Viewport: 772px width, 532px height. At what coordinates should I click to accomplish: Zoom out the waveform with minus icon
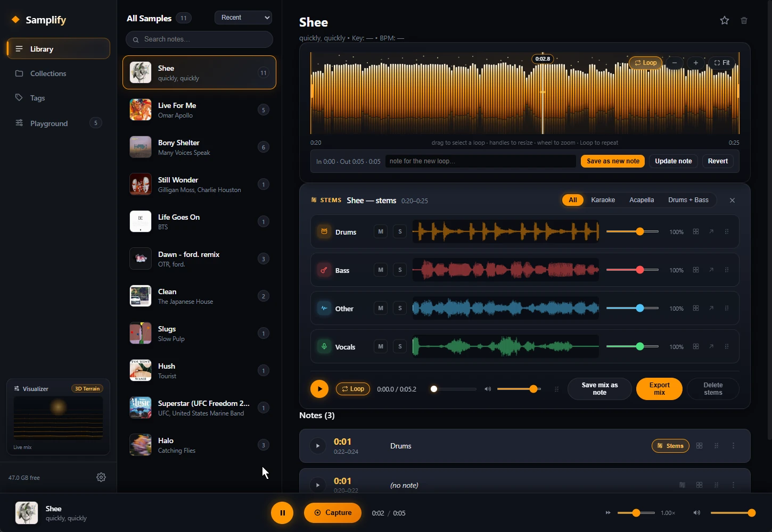675,63
